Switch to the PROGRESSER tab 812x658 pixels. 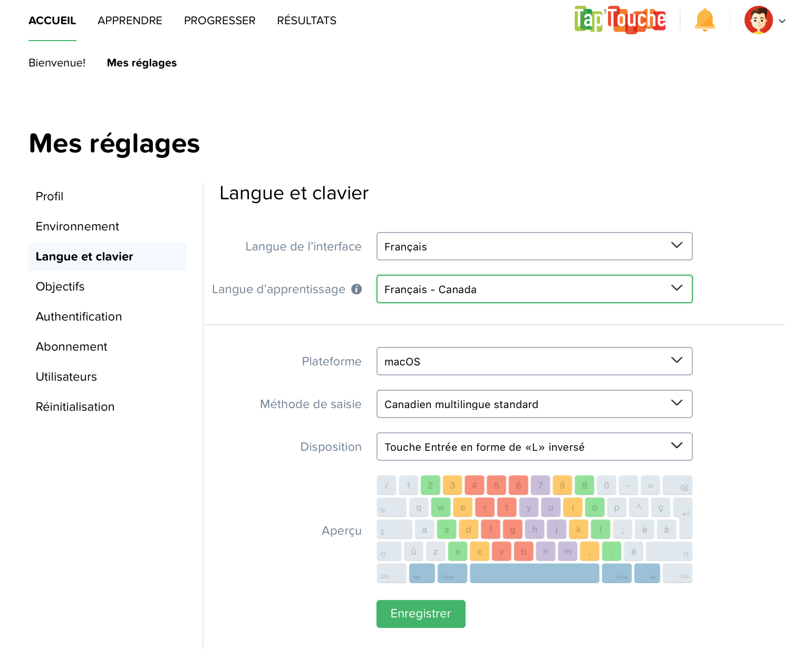pyautogui.click(x=219, y=21)
